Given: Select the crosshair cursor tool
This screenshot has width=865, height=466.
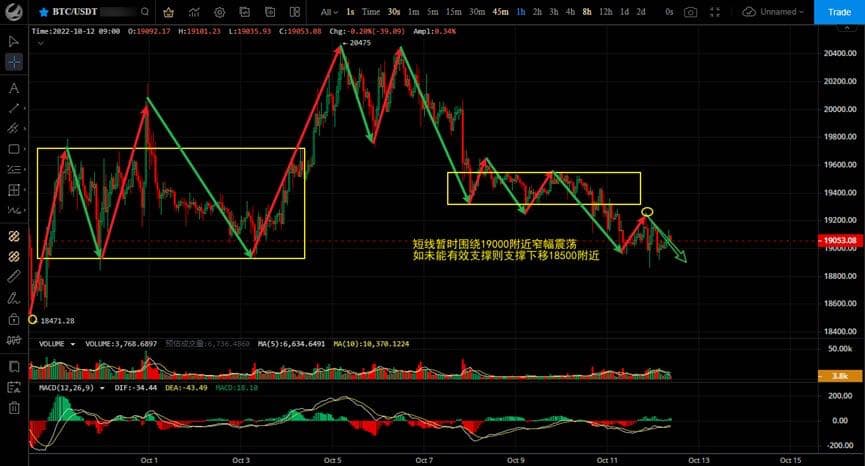Looking at the screenshot, I should (14, 62).
